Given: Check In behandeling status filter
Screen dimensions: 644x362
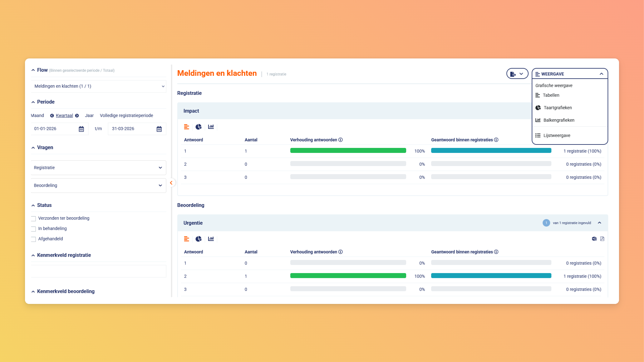Looking at the screenshot, I should pyautogui.click(x=33, y=229).
